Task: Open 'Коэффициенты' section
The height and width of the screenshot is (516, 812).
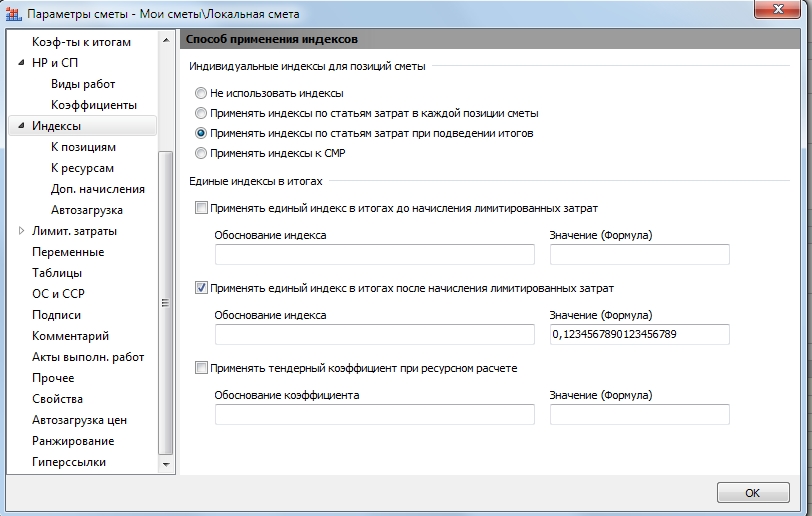Action: (94, 105)
